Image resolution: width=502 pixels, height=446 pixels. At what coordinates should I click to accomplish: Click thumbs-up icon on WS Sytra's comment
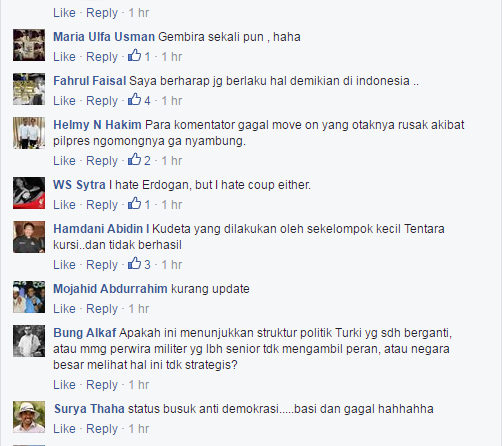pos(135,203)
